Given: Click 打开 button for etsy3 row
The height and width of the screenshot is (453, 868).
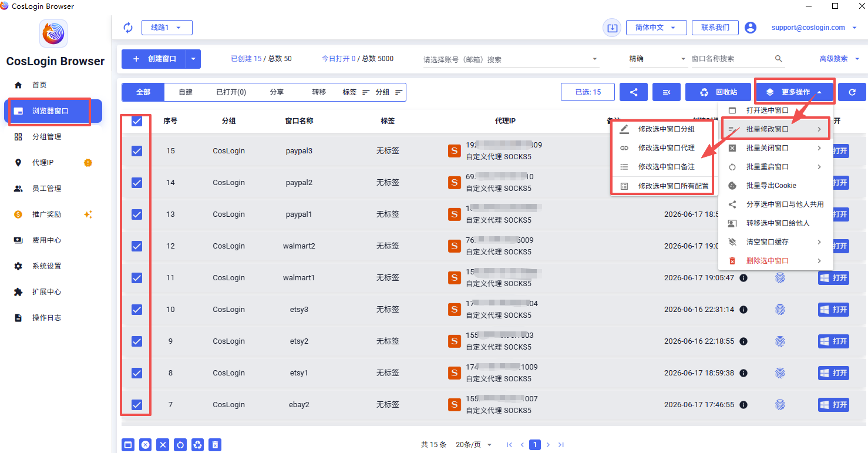Looking at the screenshot, I should [833, 310].
